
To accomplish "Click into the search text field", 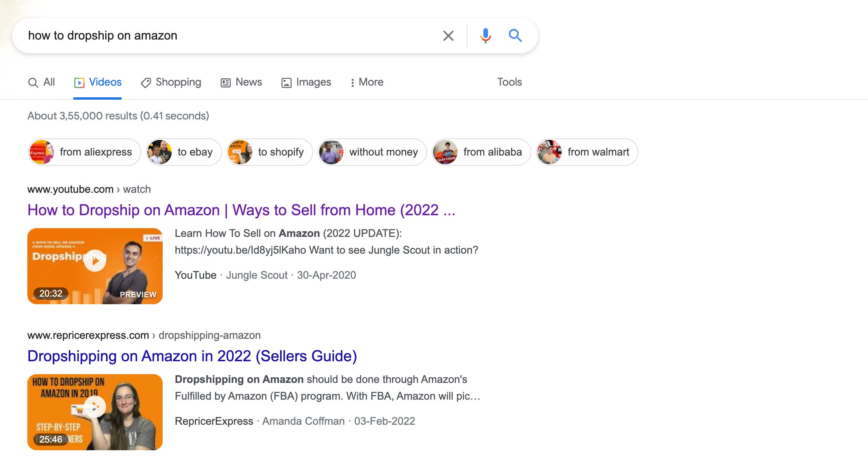I will tap(228, 36).
